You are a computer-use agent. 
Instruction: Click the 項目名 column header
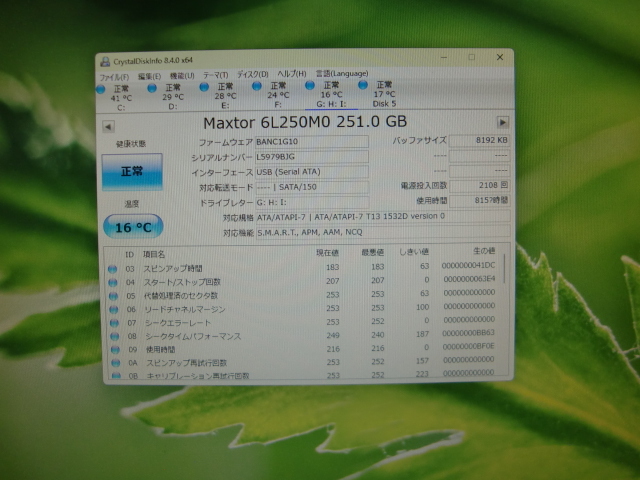click(x=154, y=255)
